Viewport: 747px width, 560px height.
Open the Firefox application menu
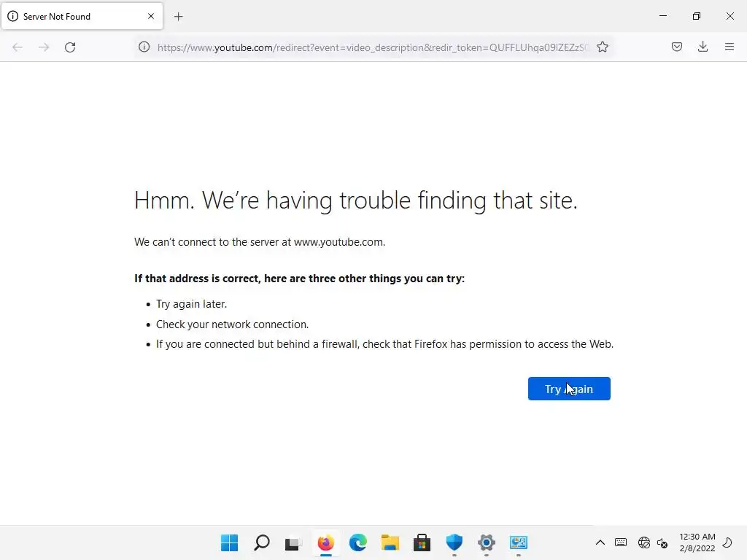pyautogui.click(x=729, y=47)
